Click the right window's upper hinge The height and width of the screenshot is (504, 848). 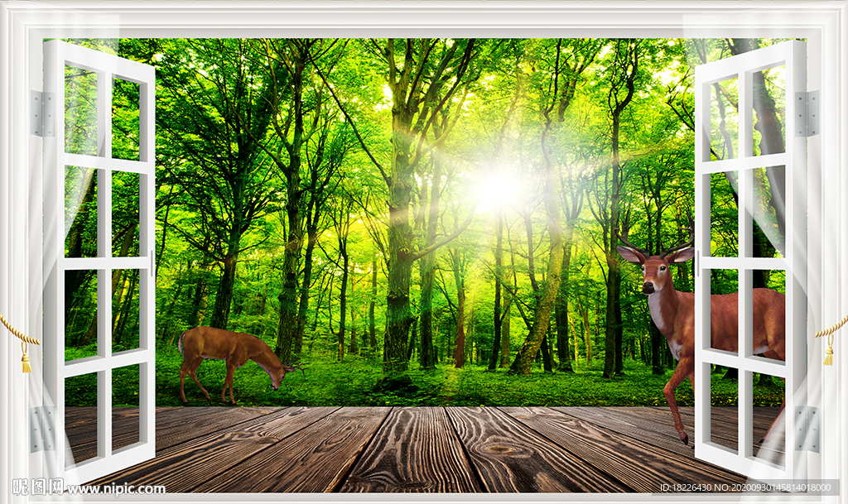tap(806, 113)
